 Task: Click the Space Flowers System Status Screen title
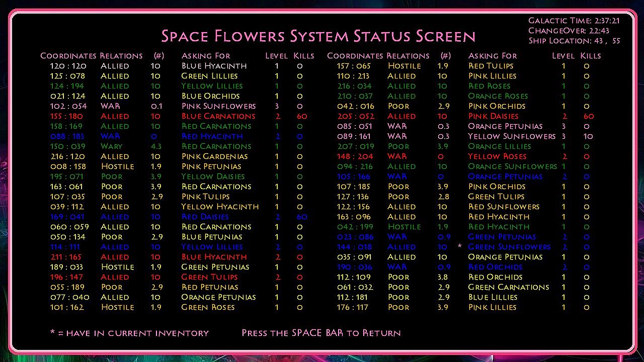pos(318,36)
